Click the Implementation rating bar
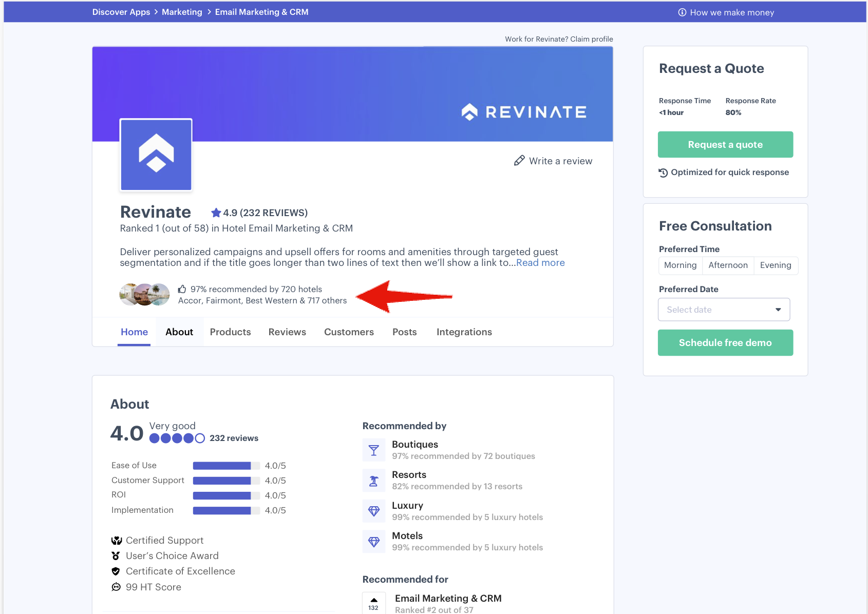The width and height of the screenshot is (868, 614). pyautogui.click(x=227, y=510)
